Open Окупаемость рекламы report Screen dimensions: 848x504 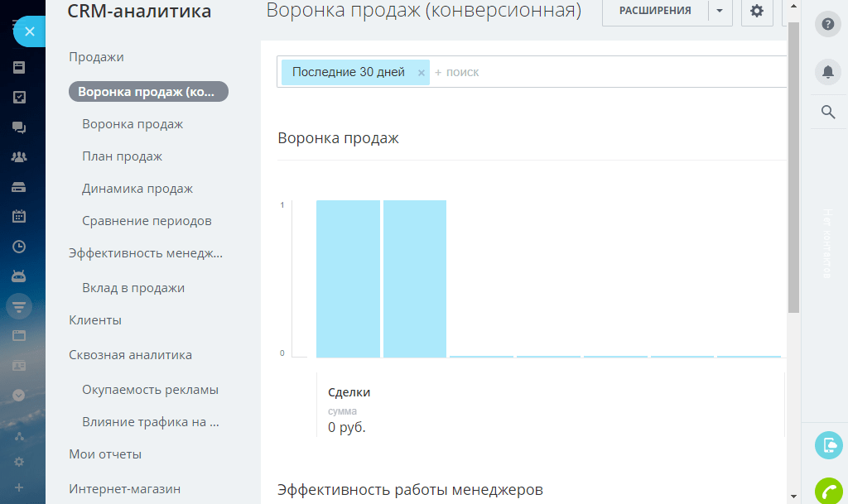point(150,390)
